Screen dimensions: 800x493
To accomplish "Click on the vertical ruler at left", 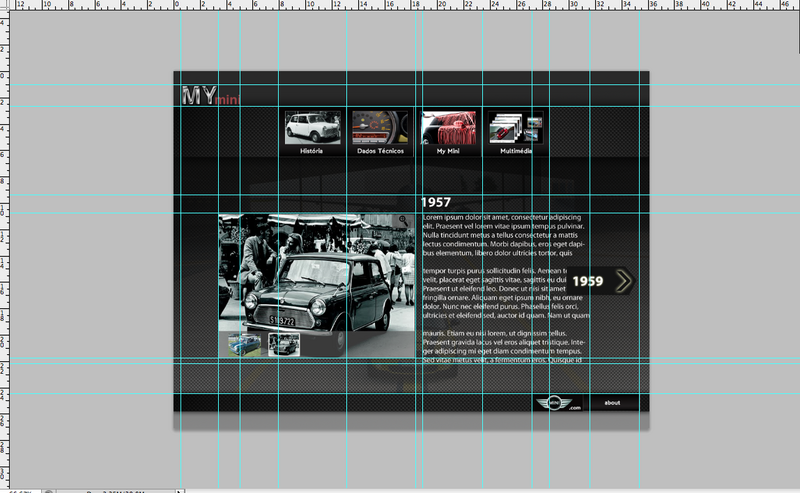I will coord(4,250).
